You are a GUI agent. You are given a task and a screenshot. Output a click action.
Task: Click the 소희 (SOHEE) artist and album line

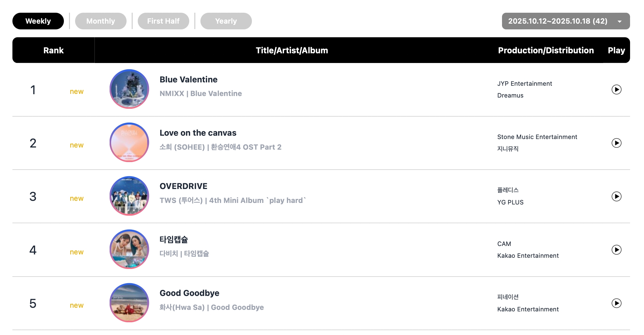pyautogui.click(x=220, y=147)
